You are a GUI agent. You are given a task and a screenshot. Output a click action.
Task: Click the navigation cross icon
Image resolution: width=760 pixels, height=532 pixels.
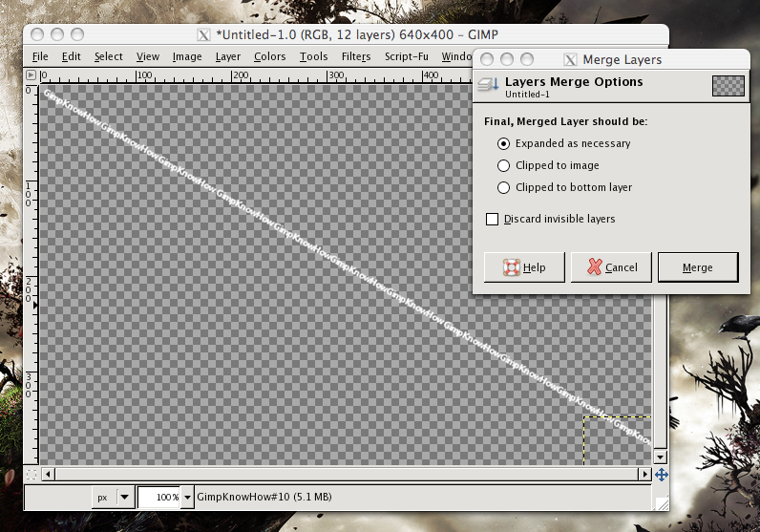pyautogui.click(x=662, y=475)
